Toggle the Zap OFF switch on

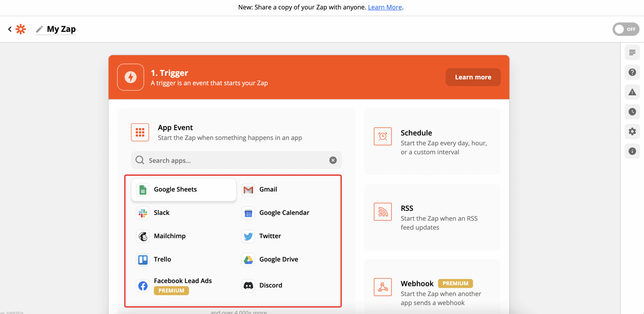tap(625, 29)
